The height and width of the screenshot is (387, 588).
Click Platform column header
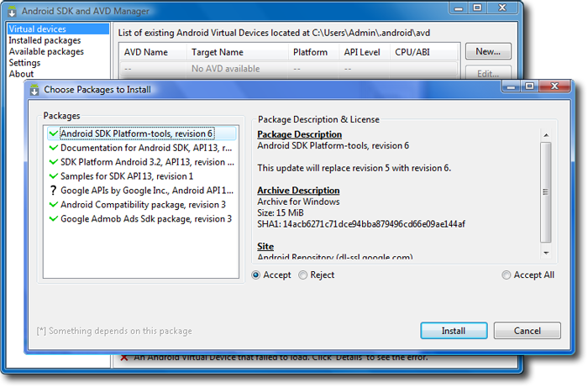[313, 52]
